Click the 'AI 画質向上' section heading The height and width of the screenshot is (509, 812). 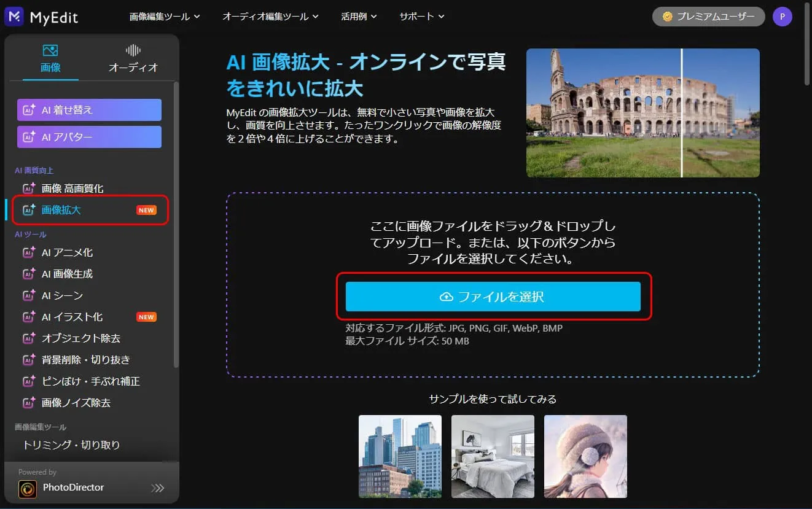pyautogui.click(x=34, y=170)
